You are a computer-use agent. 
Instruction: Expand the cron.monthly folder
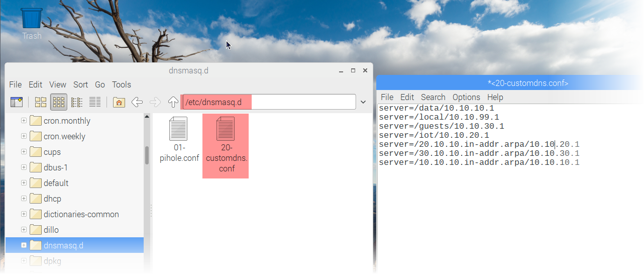[x=24, y=121]
